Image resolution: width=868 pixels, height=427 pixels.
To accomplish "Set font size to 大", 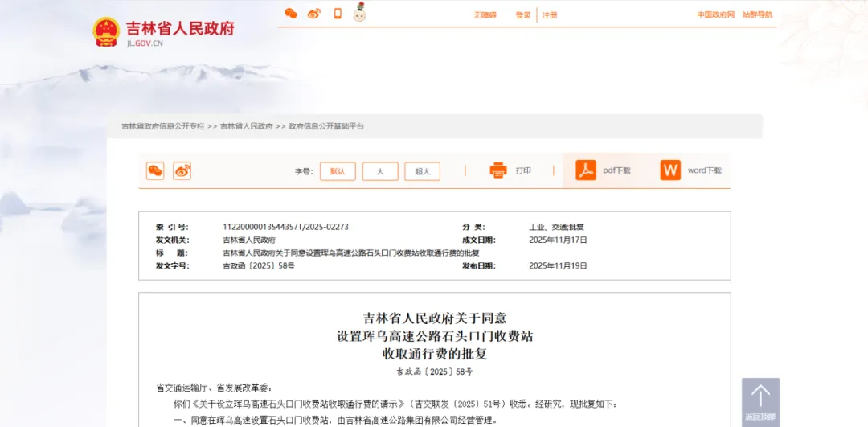I will click(x=380, y=171).
